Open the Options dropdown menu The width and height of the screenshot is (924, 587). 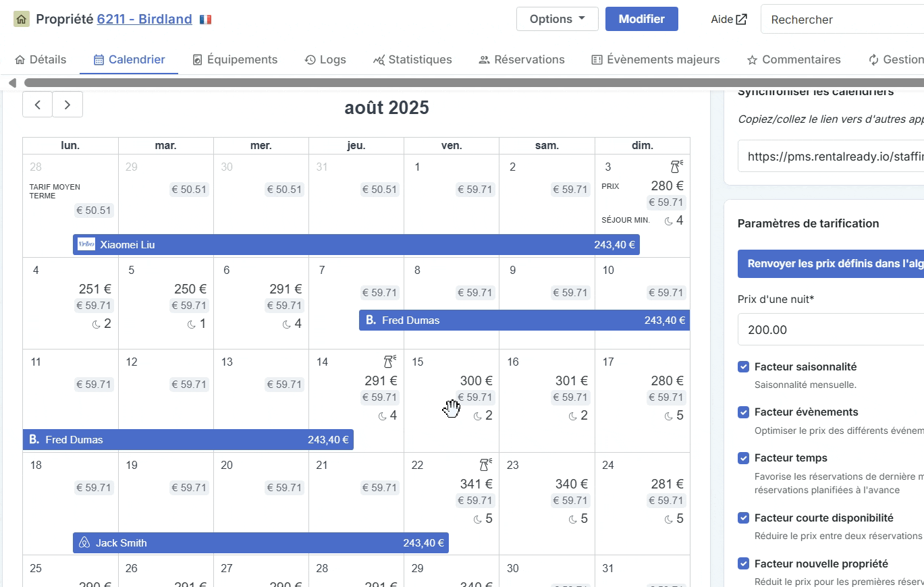(558, 19)
